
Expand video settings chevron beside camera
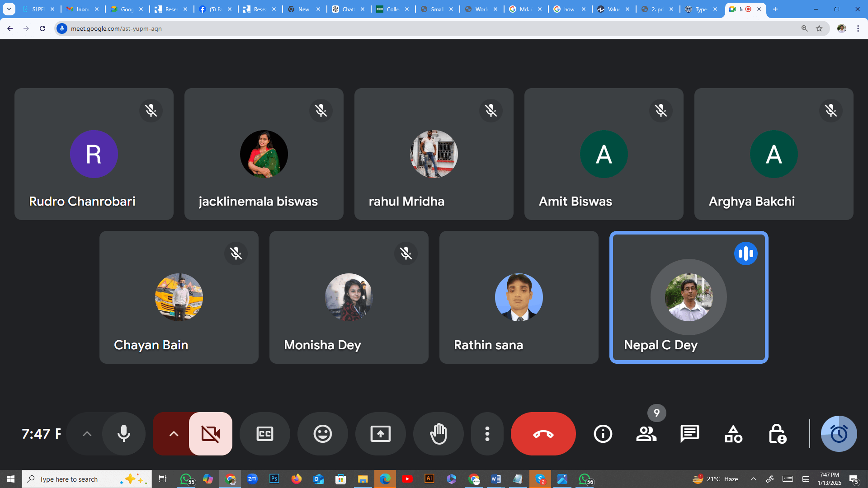[x=174, y=434]
